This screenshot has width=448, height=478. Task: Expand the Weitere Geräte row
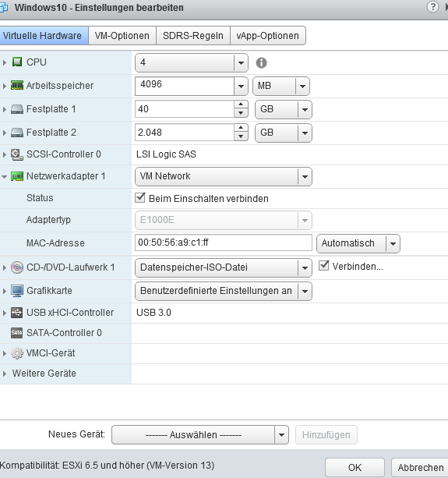4,374
